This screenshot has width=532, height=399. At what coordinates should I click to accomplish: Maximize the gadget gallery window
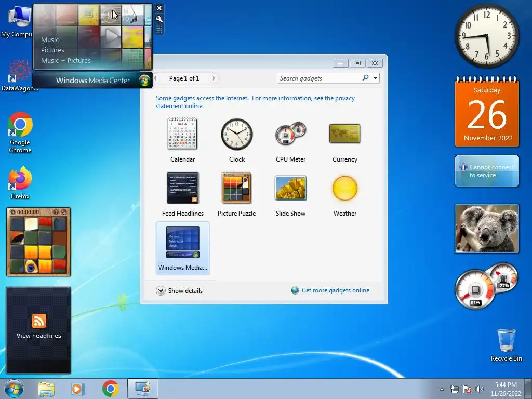point(357,63)
